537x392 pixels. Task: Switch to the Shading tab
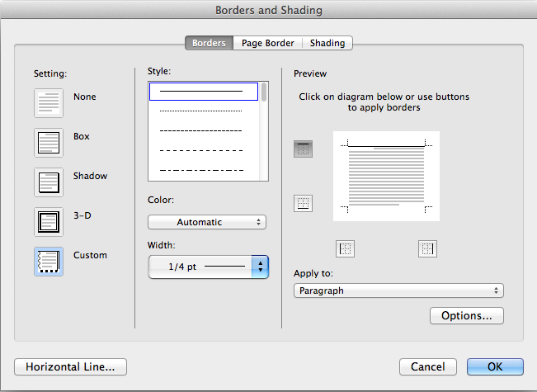(327, 43)
